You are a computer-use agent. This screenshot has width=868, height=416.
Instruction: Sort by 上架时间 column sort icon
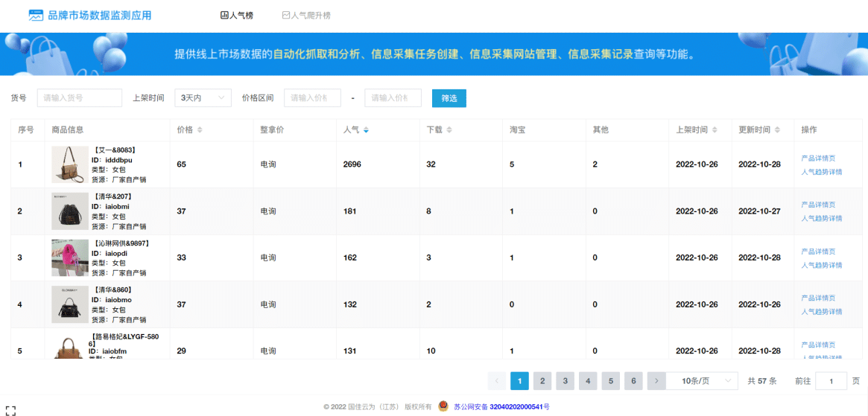click(x=715, y=130)
